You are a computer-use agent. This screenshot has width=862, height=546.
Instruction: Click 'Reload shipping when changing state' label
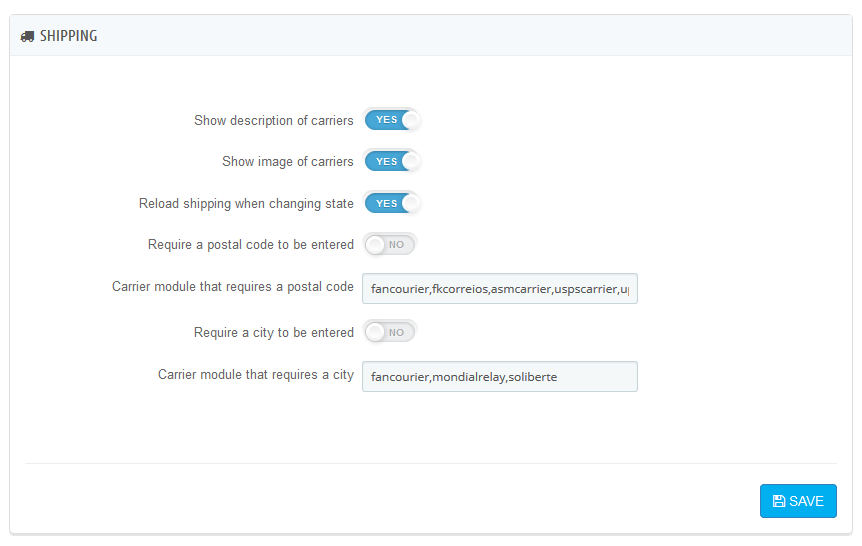[x=246, y=204]
